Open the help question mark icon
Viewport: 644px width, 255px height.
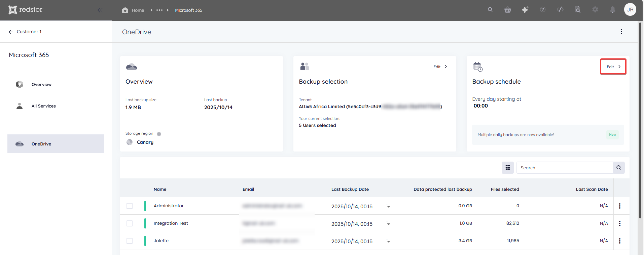[x=542, y=10]
